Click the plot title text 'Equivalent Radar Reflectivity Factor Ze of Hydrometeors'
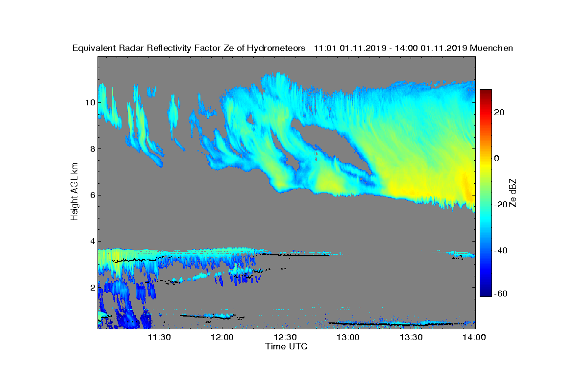The image size is (588, 392). tap(190, 49)
